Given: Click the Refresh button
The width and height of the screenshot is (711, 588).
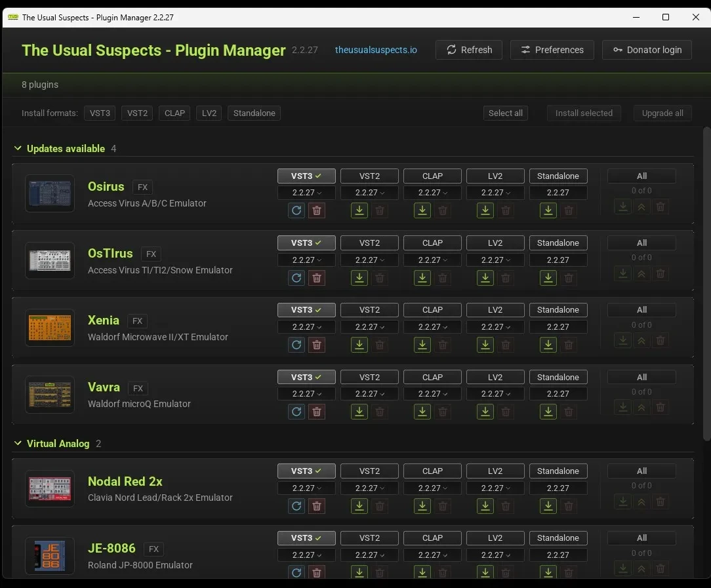Looking at the screenshot, I should tap(469, 50).
